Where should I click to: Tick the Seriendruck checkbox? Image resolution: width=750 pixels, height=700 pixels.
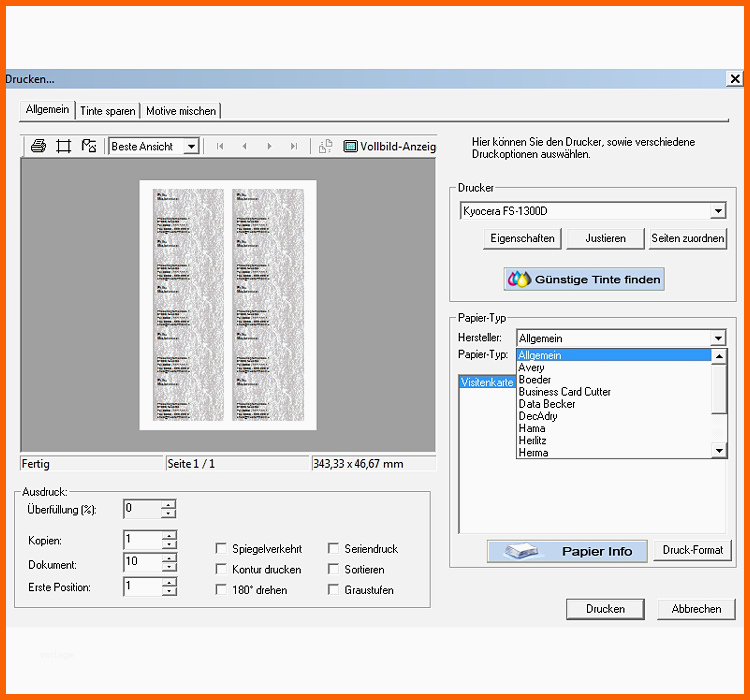click(333, 548)
